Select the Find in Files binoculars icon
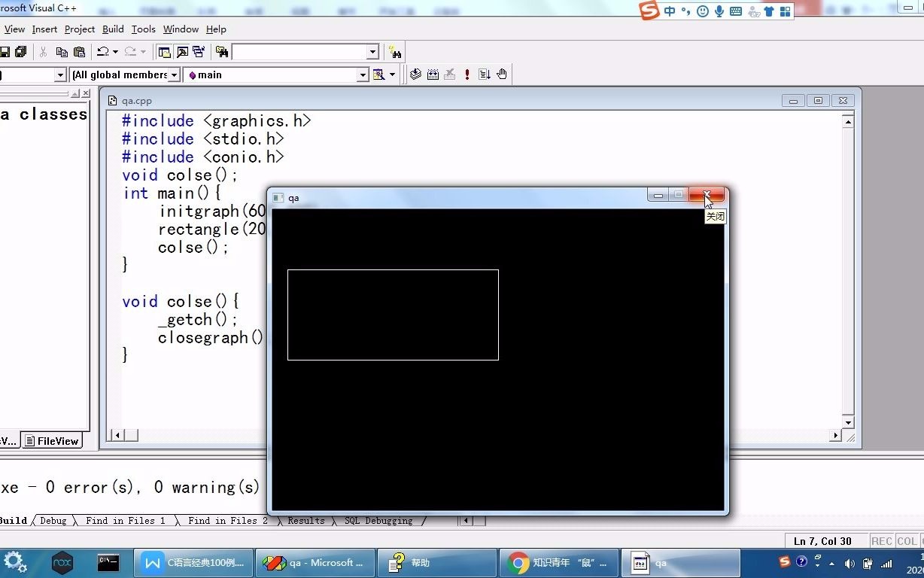Viewport: 924px width, 578px height. pyautogui.click(x=396, y=51)
